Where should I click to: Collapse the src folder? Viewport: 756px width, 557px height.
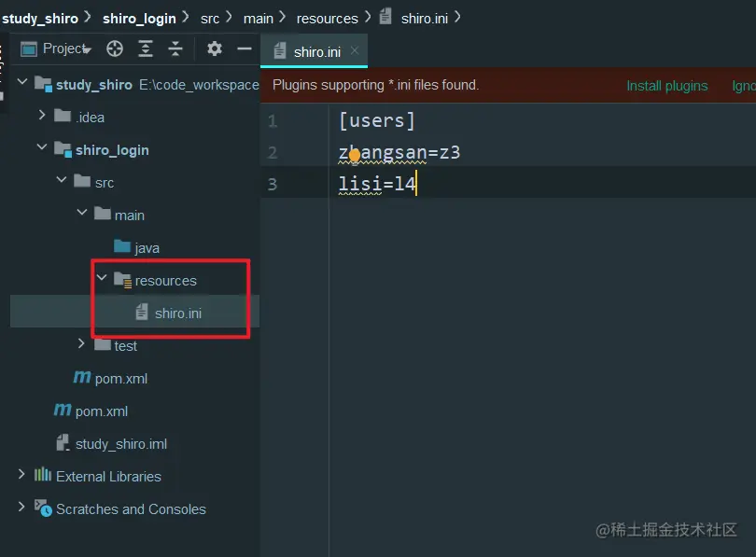(x=62, y=179)
